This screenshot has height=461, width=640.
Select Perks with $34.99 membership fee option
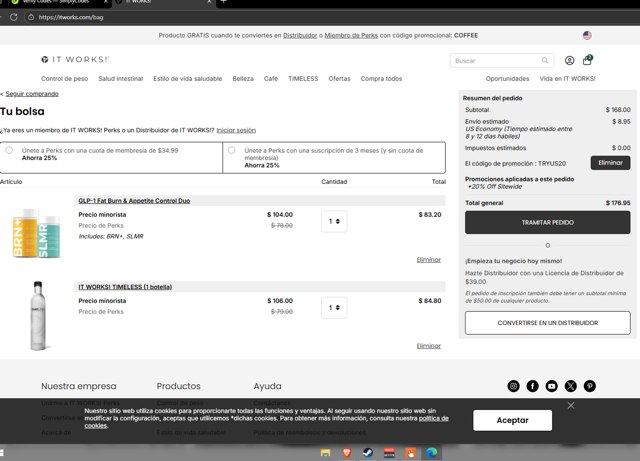pos(9,150)
